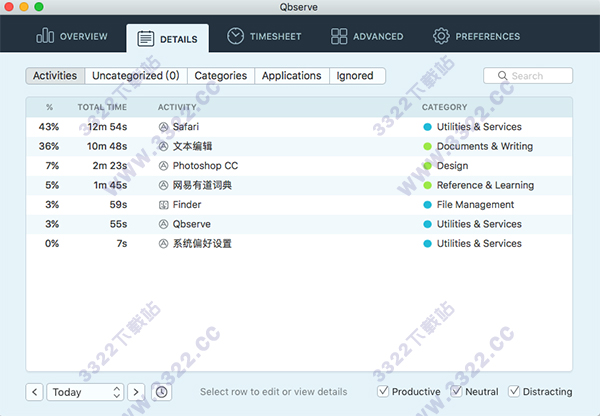Toggle the Distracting checkbox
This screenshot has height=416, width=600.
click(x=514, y=392)
